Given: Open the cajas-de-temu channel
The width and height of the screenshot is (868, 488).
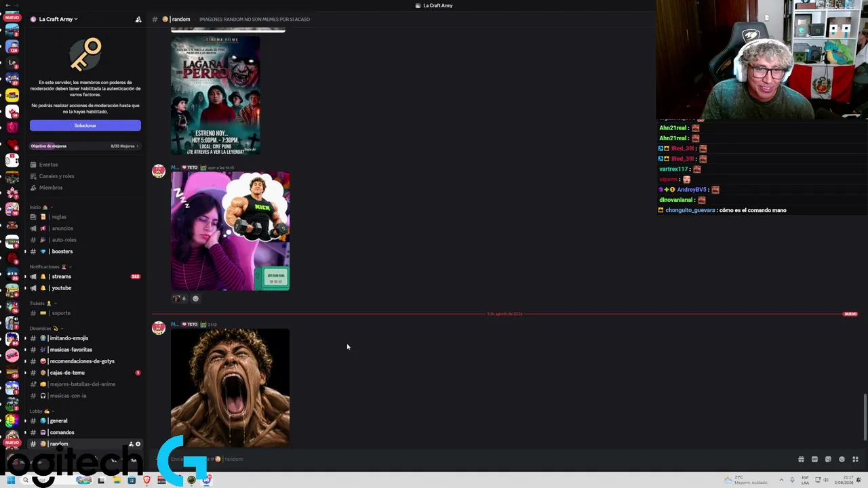Looking at the screenshot, I should point(85,373).
